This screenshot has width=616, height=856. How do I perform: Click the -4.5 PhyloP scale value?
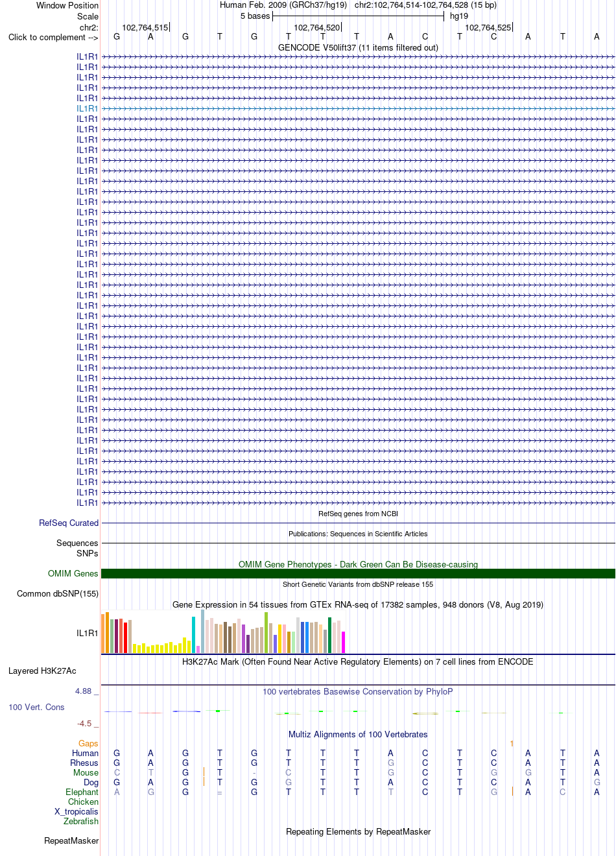84,723
